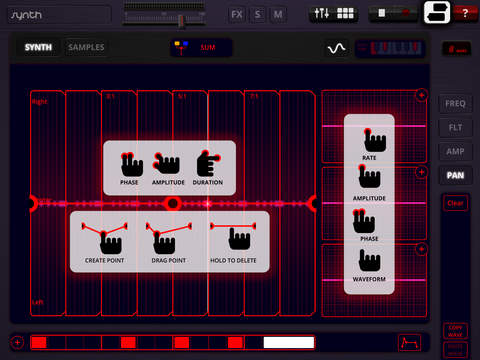The width and height of the screenshot is (480, 360).
Task: Toggle the S solo button
Action: tap(258, 14)
